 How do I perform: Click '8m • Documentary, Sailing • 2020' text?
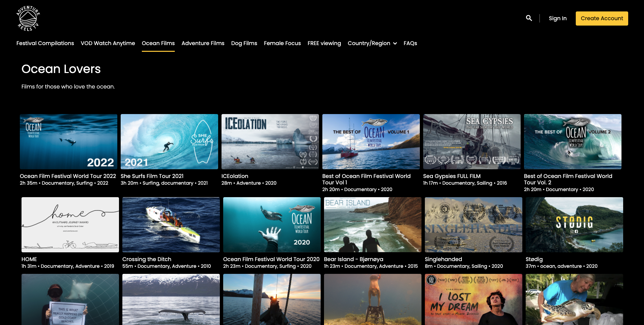click(x=464, y=266)
